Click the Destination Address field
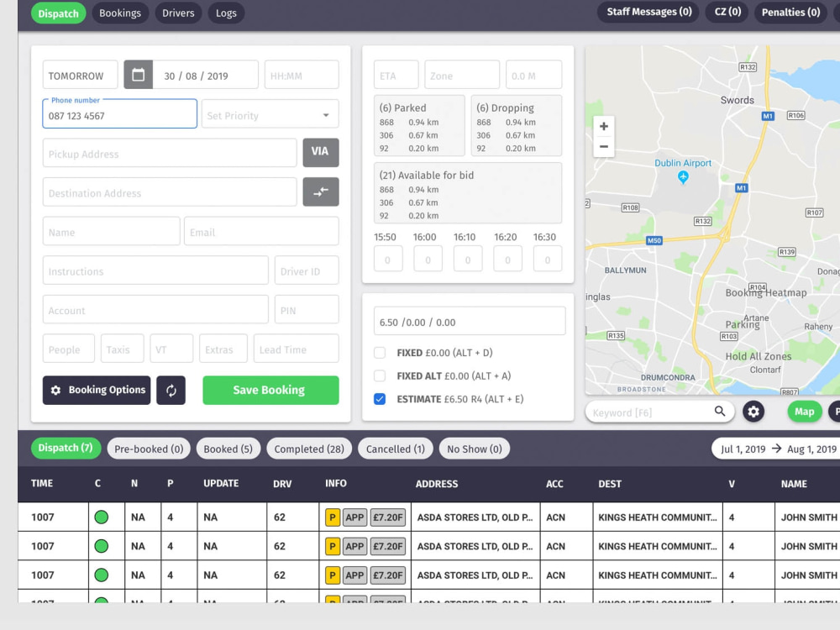The height and width of the screenshot is (630, 840). [x=170, y=192]
